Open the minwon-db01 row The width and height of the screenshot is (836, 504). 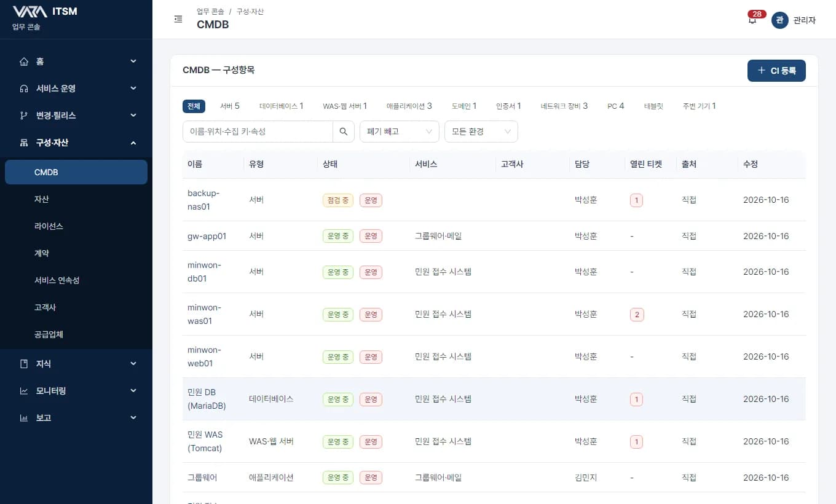point(494,272)
